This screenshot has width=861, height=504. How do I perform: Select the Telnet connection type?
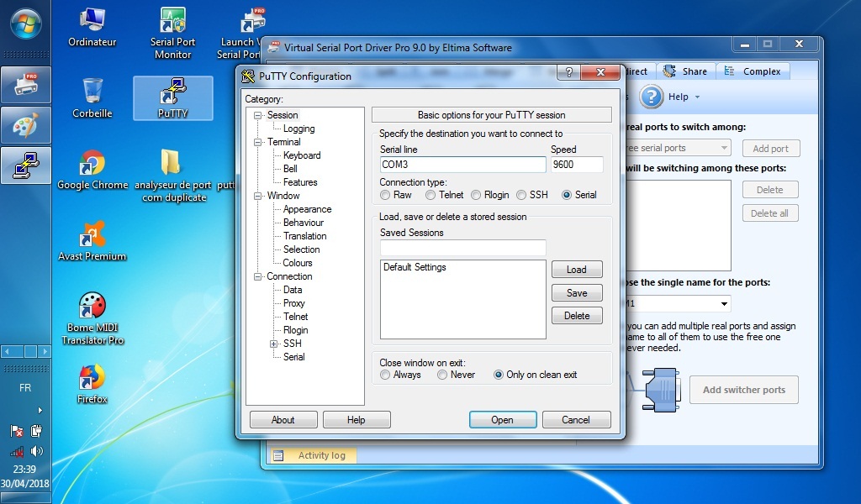point(430,195)
